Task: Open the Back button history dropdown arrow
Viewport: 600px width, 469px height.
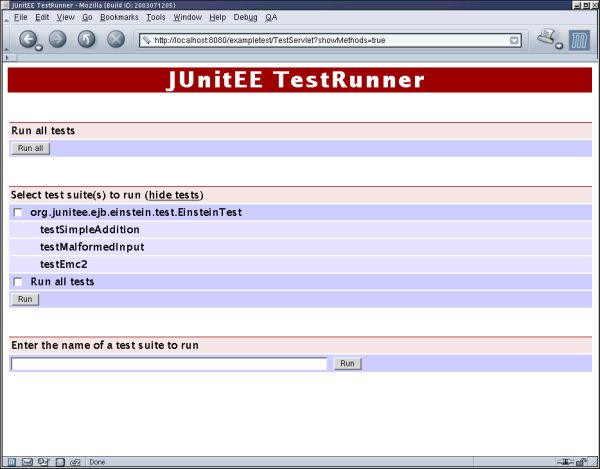Action: click(39, 47)
